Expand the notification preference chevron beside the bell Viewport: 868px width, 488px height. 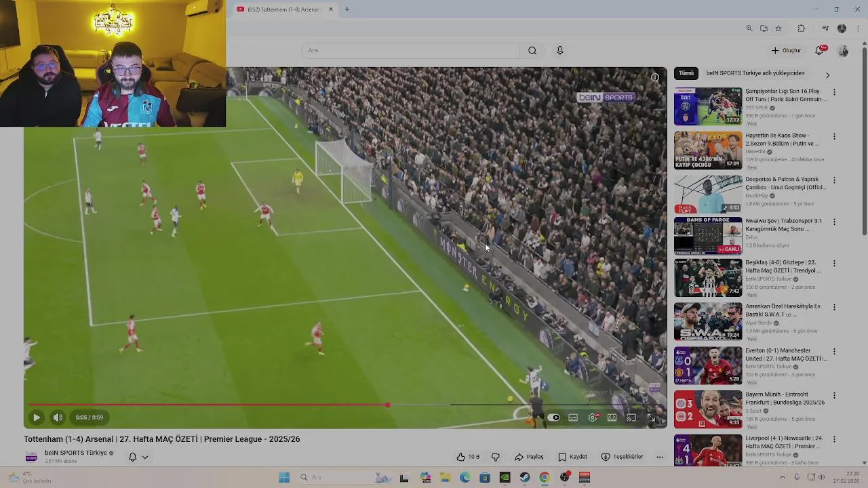tap(144, 457)
